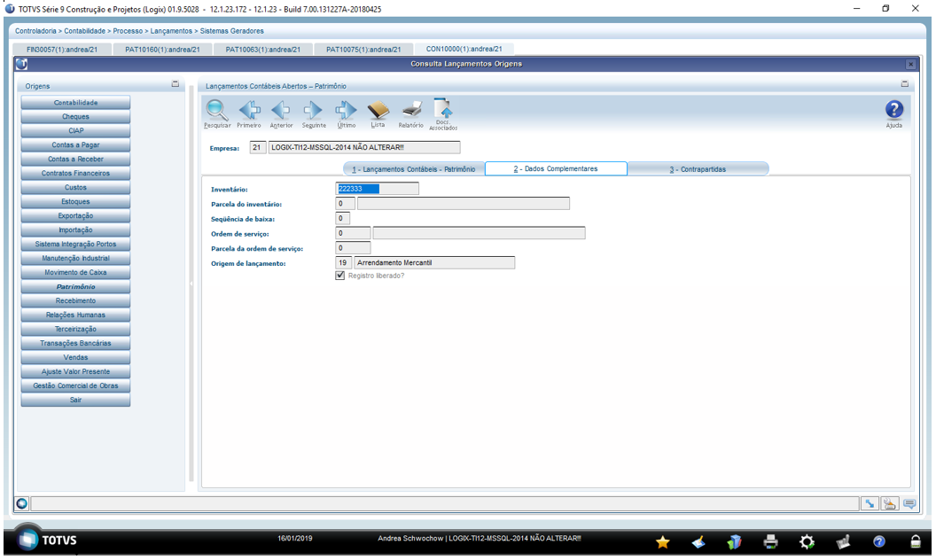Close the Consulta Lançamentos Origens window
The width and height of the screenshot is (936, 560).
pos(910,64)
